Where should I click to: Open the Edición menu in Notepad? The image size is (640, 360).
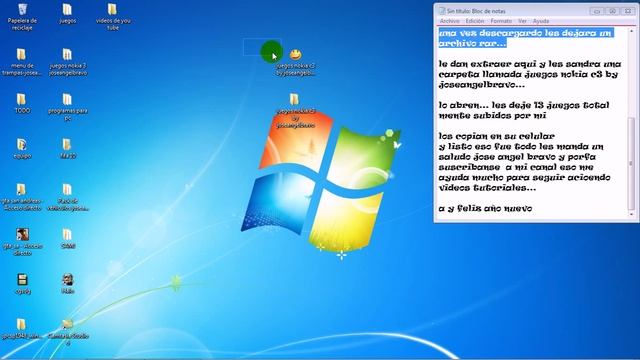(x=475, y=21)
